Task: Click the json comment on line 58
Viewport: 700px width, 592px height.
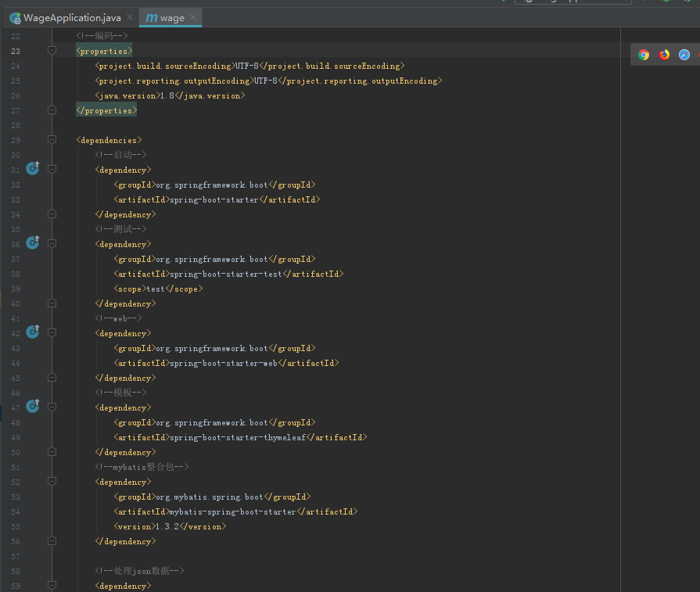Action: point(139,571)
